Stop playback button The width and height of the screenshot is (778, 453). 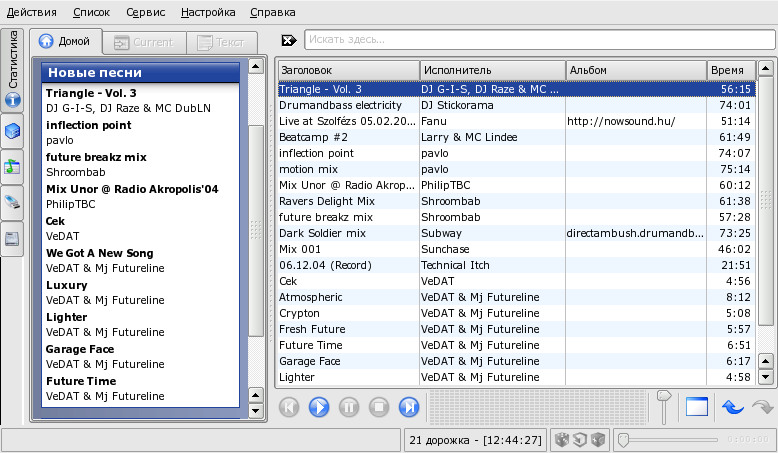[x=379, y=407]
